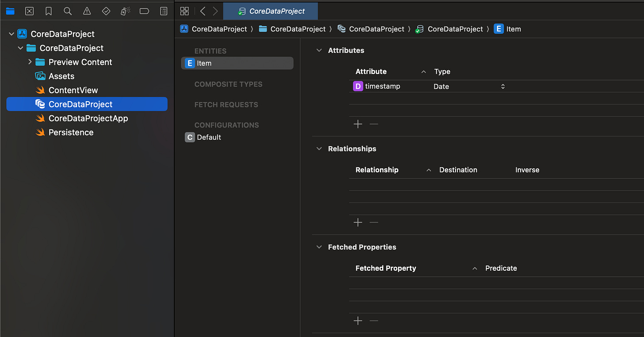Remove relationship with minus button
The image size is (644, 337).
pyautogui.click(x=374, y=223)
